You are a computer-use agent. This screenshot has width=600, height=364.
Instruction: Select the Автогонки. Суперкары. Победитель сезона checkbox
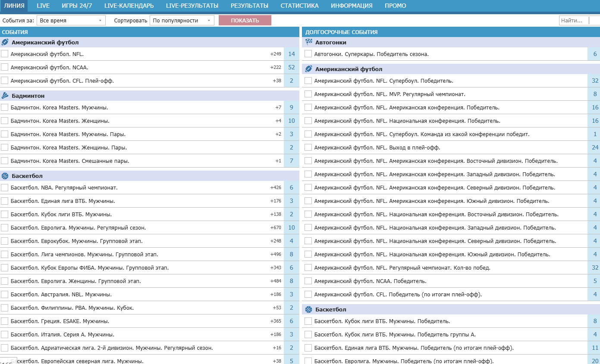308,54
